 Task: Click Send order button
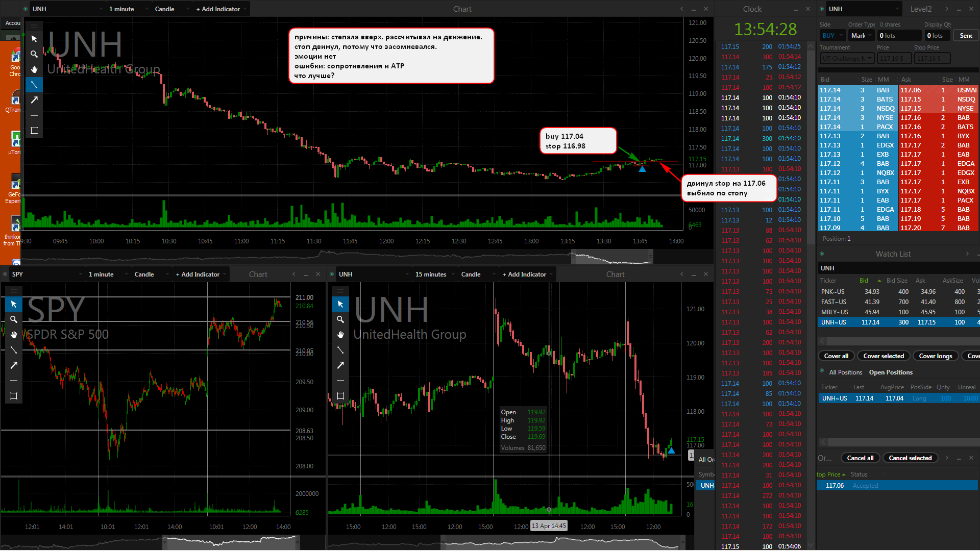tap(966, 35)
